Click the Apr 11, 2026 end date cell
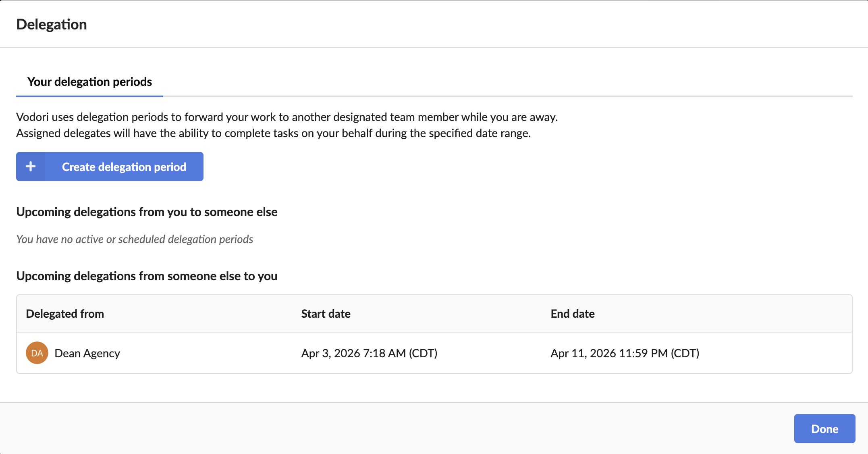This screenshot has width=868, height=454. (x=625, y=353)
